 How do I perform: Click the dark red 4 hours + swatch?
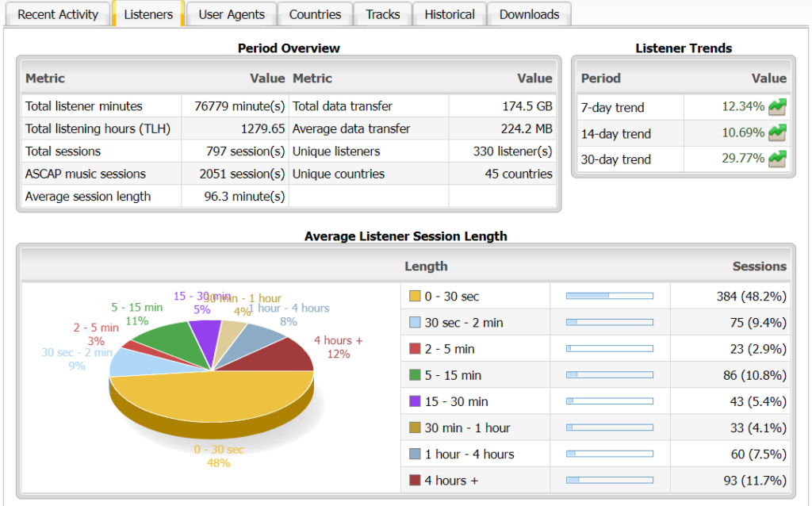(415, 480)
